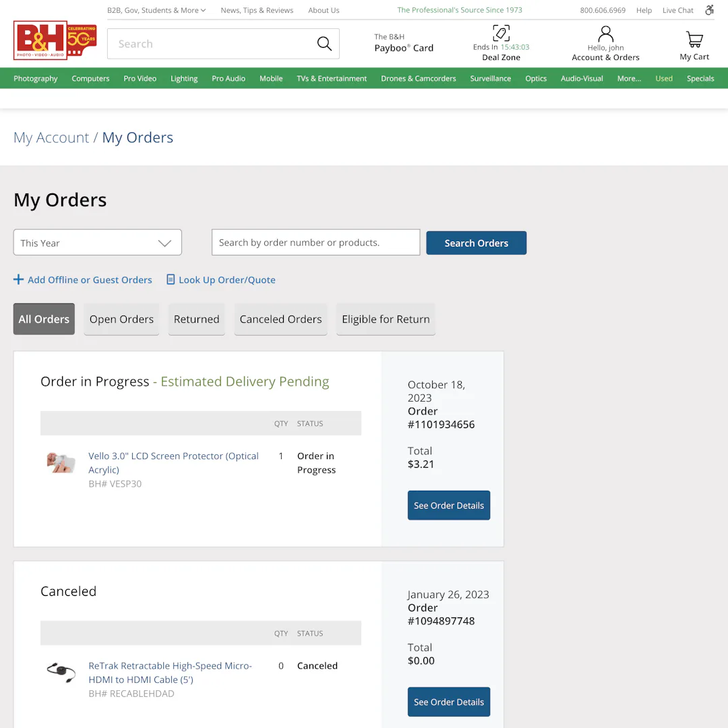Open Drones & Camcorders category
The height and width of the screenshot is (728, 728).
click(419, 78)
